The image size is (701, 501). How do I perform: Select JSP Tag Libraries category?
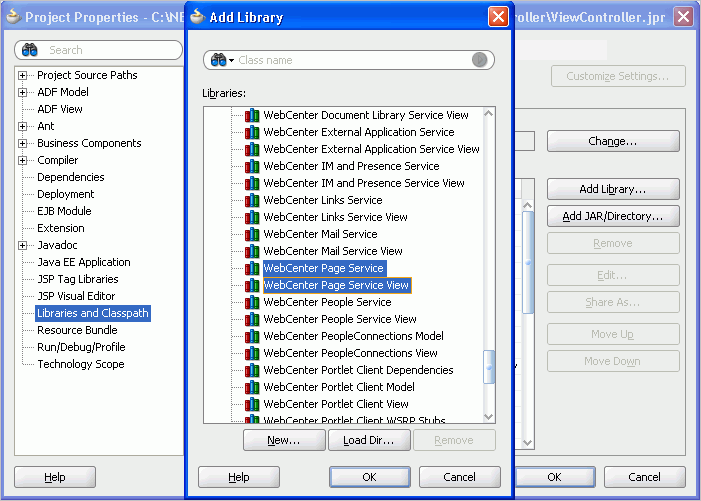(78, 279)
